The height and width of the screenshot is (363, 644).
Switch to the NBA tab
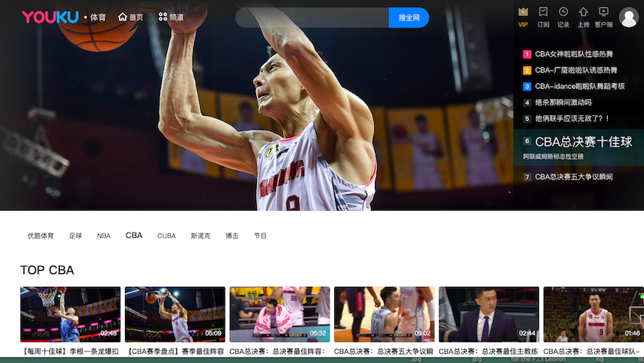(x=103, y=236)
